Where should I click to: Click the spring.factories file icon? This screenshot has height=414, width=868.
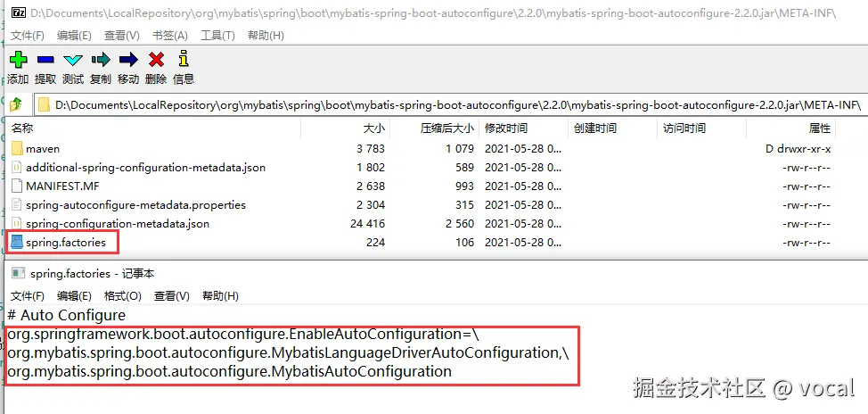[x=17, y=242]
